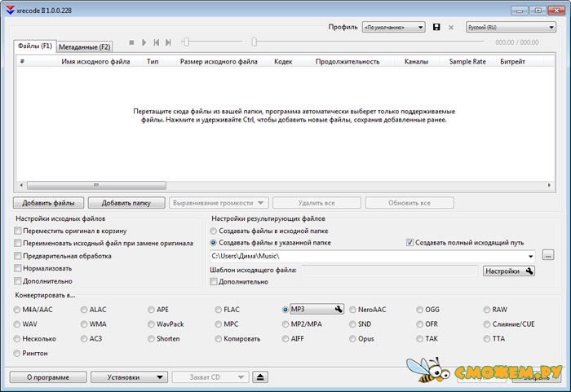The height and width of the screenshot is (392, 571).
Task: Switch to the Метаданные (F2) tab
Action: click(x=85, y=46)
